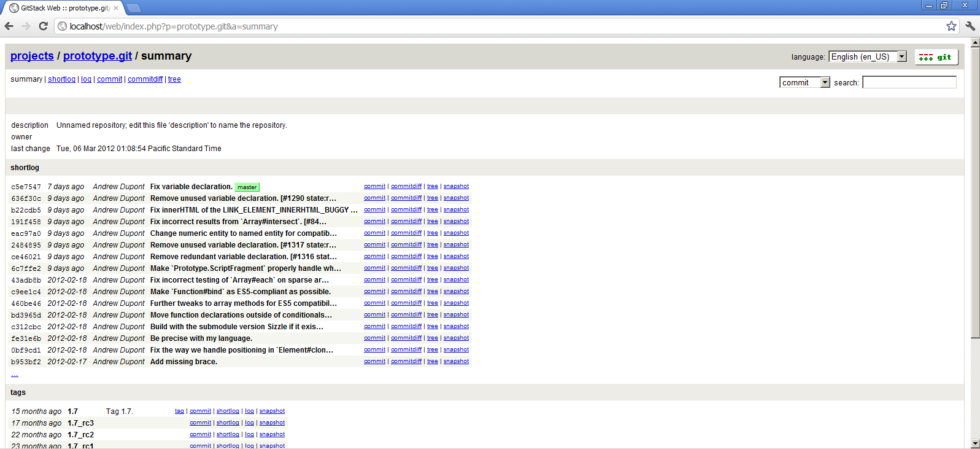
Task: Click the repository description text
Action: coord(172,125)
